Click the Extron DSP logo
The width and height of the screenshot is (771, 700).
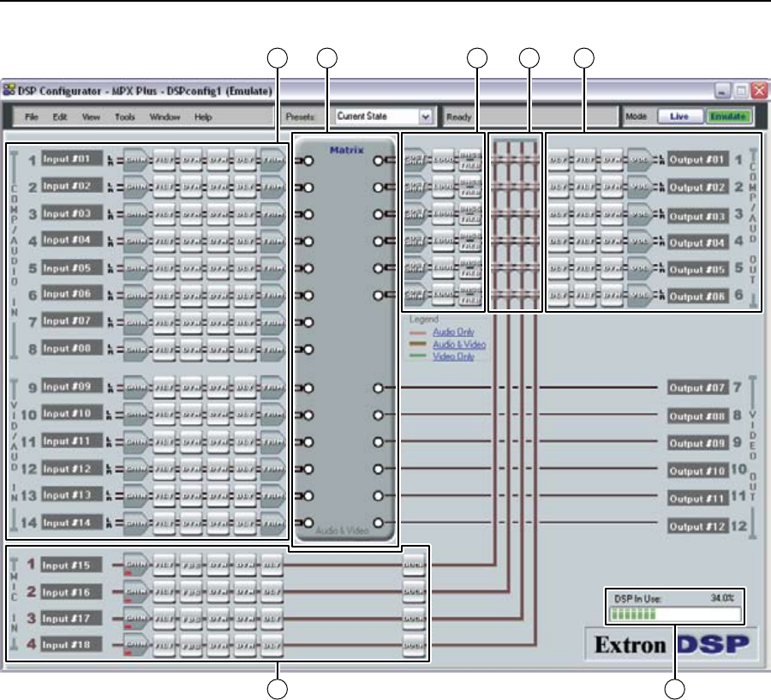[672, 644]
